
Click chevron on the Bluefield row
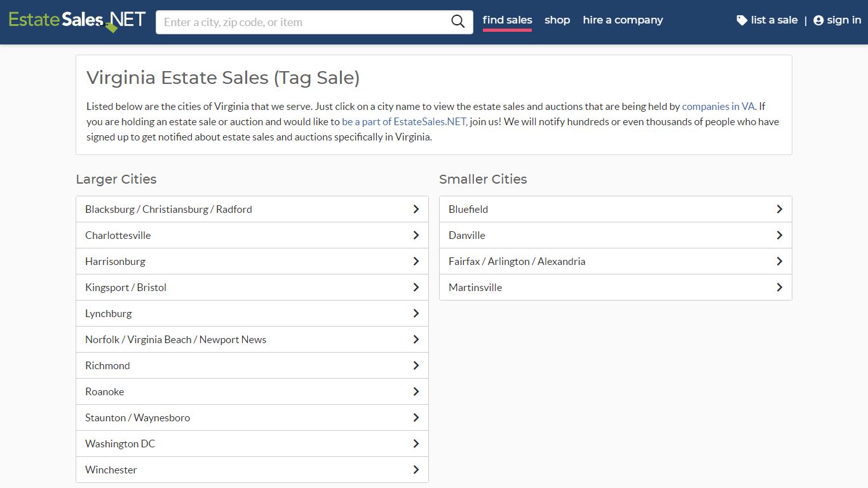coord(779,209)
